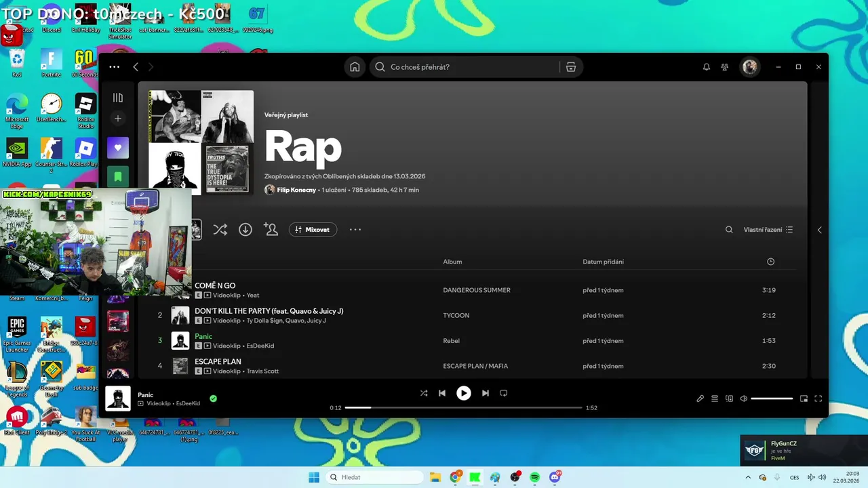
Task: Sort by Datum přidání column header
Action: [x=603, y=262]
